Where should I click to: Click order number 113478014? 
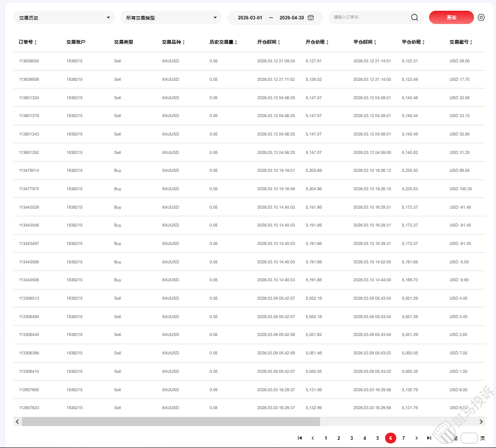[29, 170]
